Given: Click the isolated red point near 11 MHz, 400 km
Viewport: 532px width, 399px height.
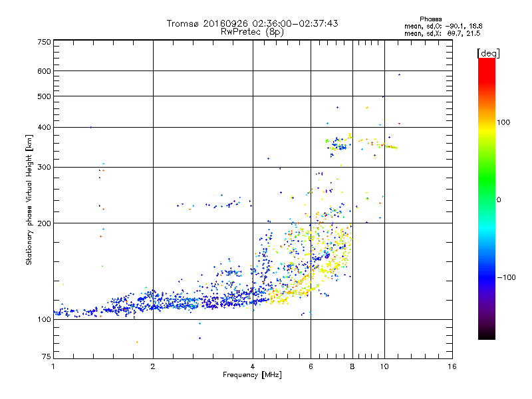Looking at the screenshot, I should click(400, 124).
